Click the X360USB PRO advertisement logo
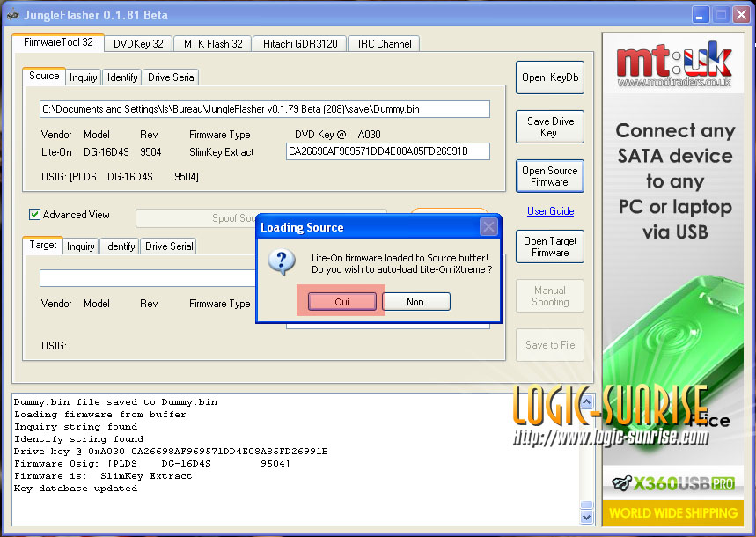 click(x=673, y=483)
